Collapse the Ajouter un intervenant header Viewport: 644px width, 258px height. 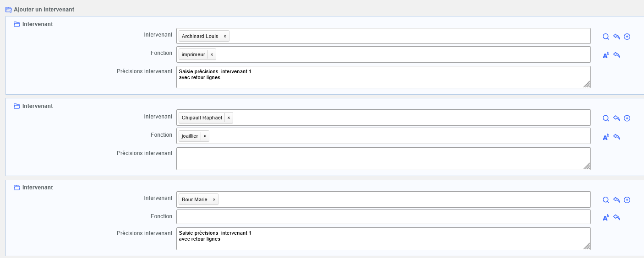tap(8, 10)
